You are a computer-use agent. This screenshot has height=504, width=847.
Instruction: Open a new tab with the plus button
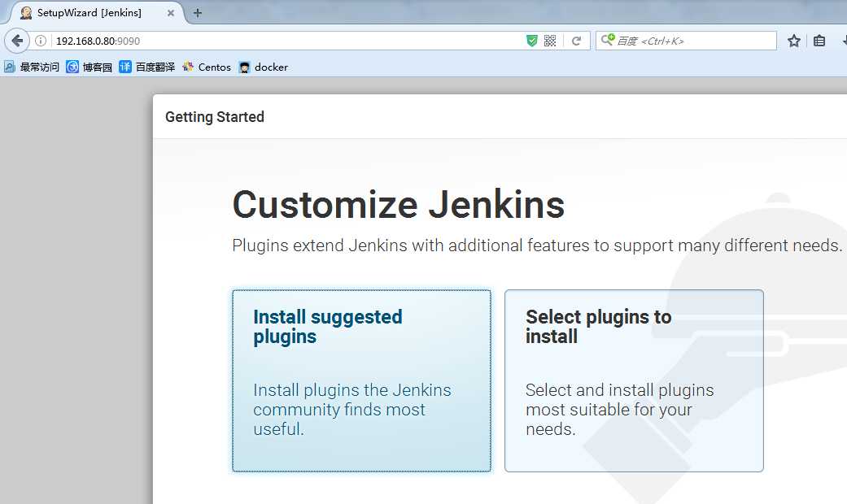tap(198, 13)
